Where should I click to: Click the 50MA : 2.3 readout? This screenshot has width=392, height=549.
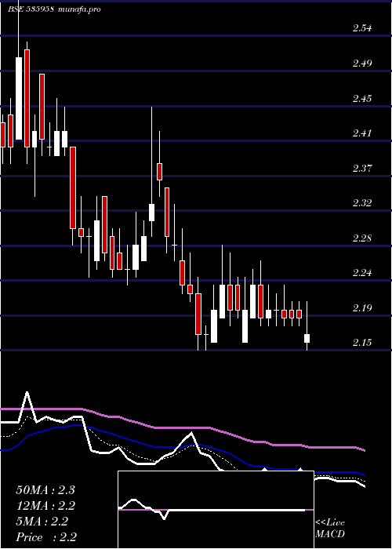tap(45, 490)
